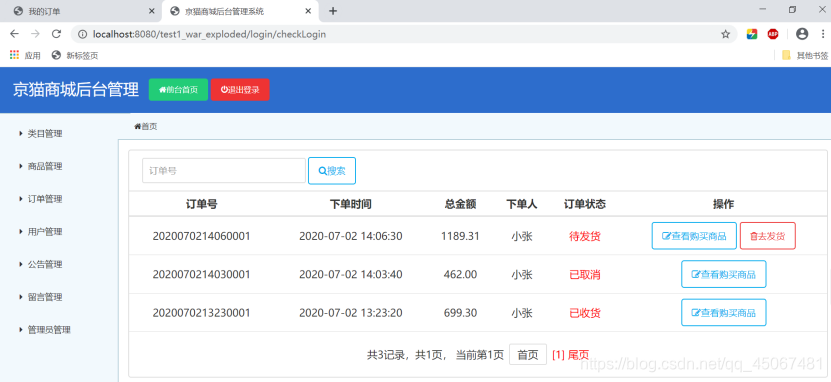Restore the browser window size
This screenshot has height=382, width=831.
click(x=792, y=10)
